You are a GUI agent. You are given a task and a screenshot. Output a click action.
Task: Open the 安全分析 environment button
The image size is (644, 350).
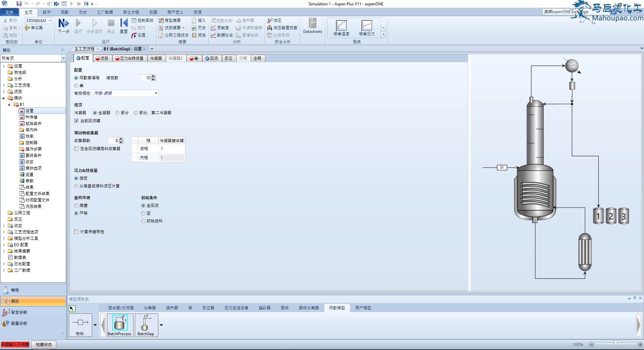click(19, 312)
